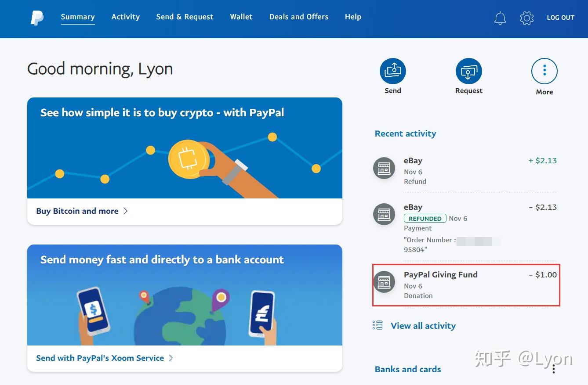Open View all activity link
Viewport: 588px width, 385px height.
coord(423,326)
